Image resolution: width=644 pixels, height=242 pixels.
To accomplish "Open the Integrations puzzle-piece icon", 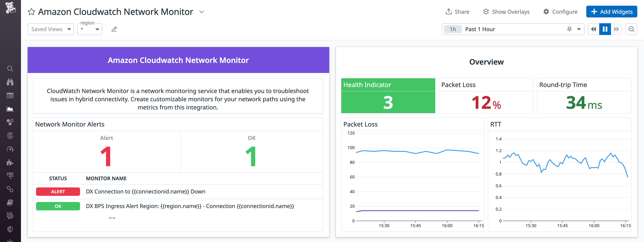I will pos(10,162).
